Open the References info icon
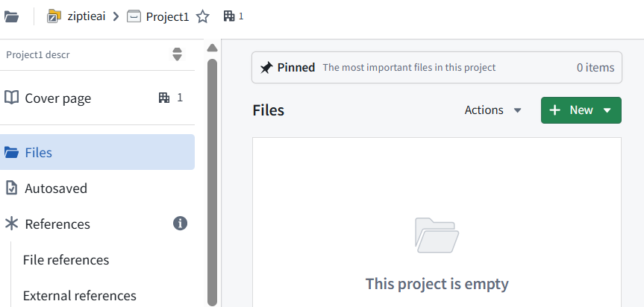The height and width of the screenshot is (307, 644). (180, 224)
